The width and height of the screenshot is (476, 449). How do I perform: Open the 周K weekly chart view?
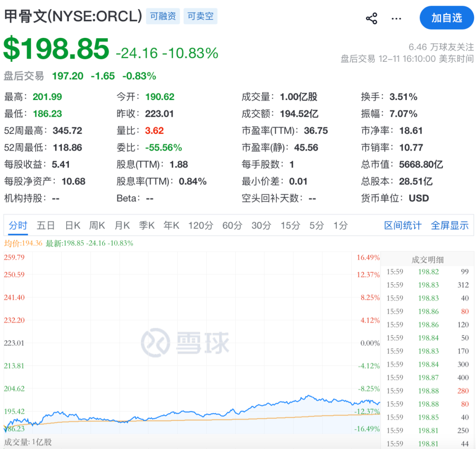tap(97, 225)
